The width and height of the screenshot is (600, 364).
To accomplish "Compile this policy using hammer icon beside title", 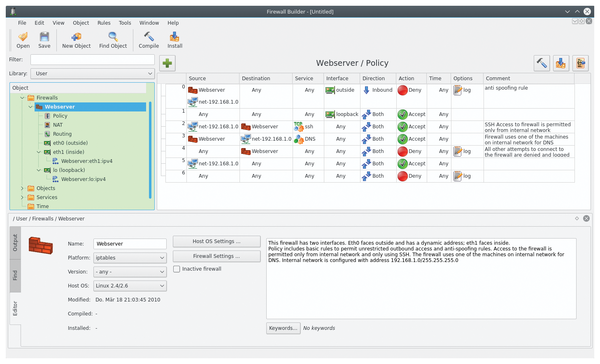I will pyautogui.click(x=541, y=63).
